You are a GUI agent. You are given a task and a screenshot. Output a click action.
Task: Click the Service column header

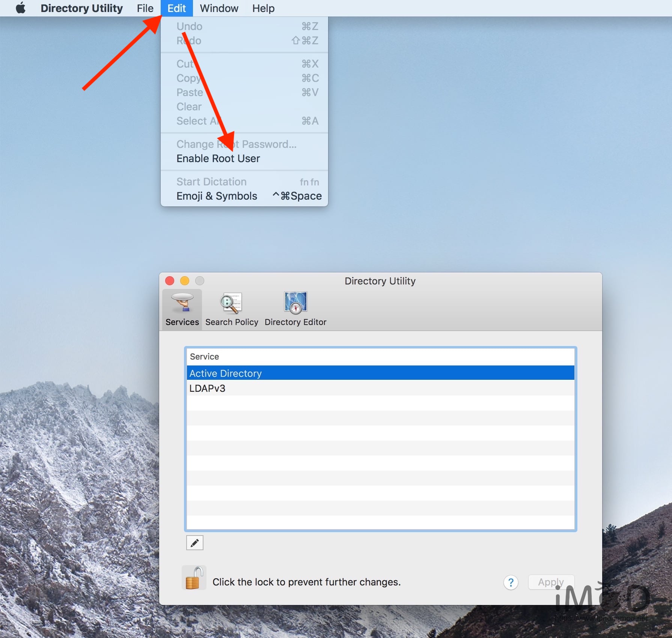tap(380, 357)
